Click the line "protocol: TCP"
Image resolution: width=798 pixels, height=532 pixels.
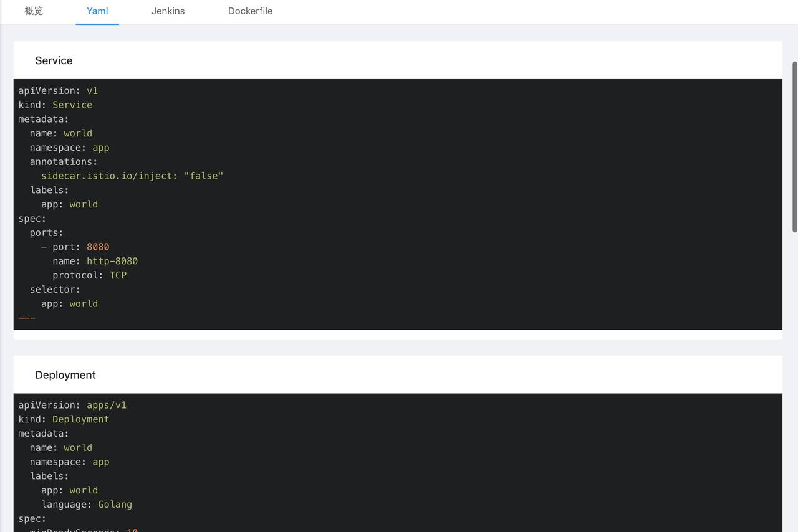90,275
